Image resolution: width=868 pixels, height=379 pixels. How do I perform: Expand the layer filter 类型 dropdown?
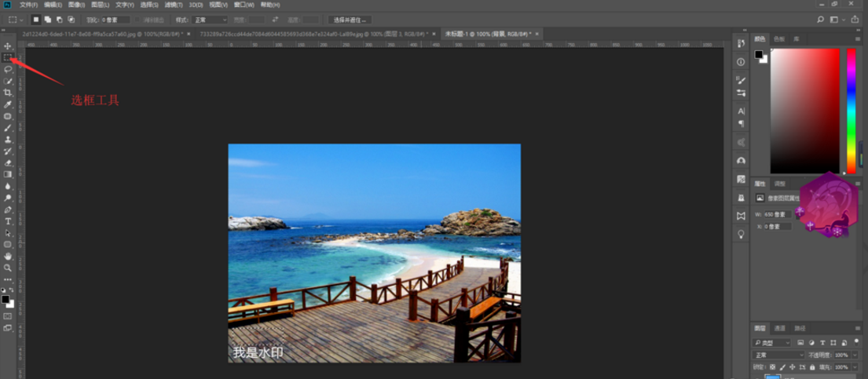tap(772, 343)
